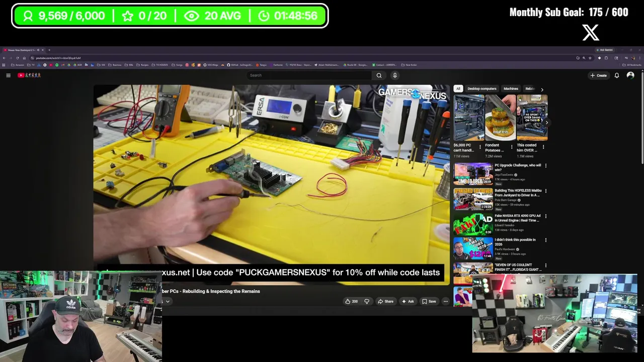Screen dimensions: 644x362
Task: Open 'This costed him OVER' Short
Action: pyautogui.click(x=532, y=117)
